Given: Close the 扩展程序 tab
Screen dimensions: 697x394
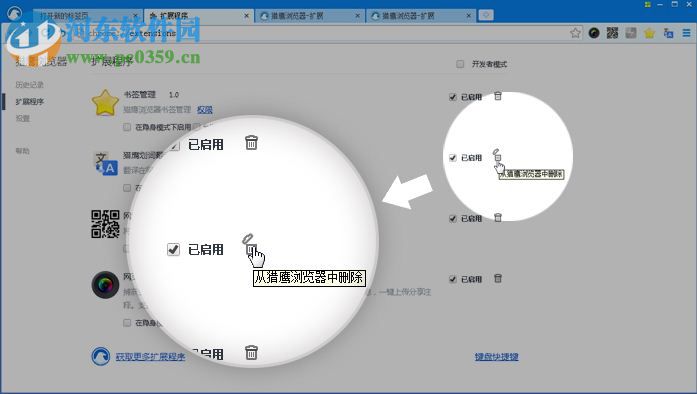Looking at the screenshot, I should click(246, 16).
